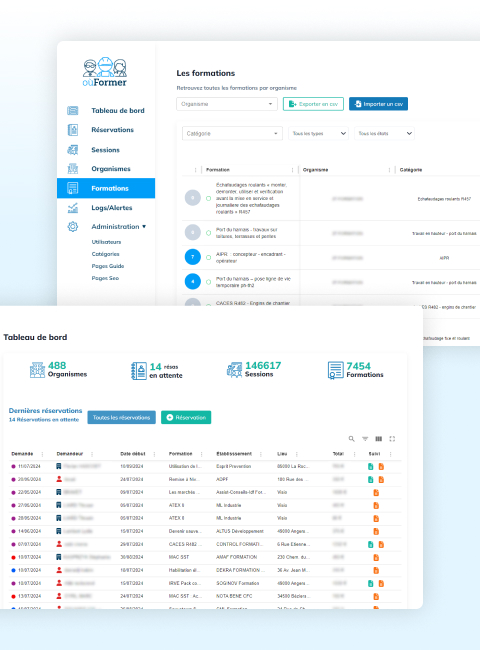Screen dimensions: 480x650
Task: Toggle status circle of pose ligne de vie row
Action: click(x=208, y=282)
